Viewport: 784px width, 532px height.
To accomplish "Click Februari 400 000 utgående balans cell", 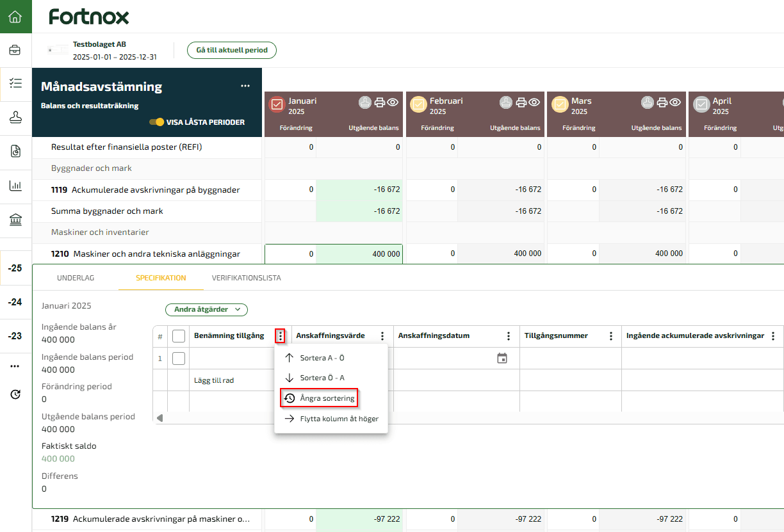I will (x=501, y=254).
